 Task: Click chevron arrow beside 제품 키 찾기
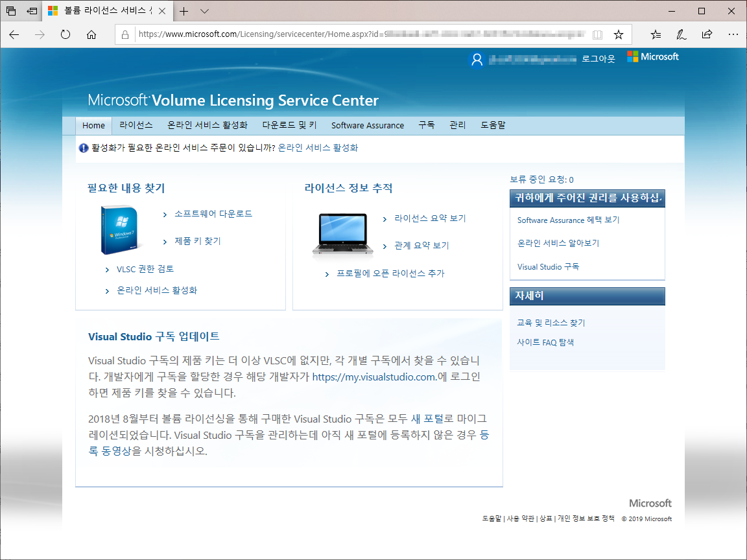coord(165,242)
